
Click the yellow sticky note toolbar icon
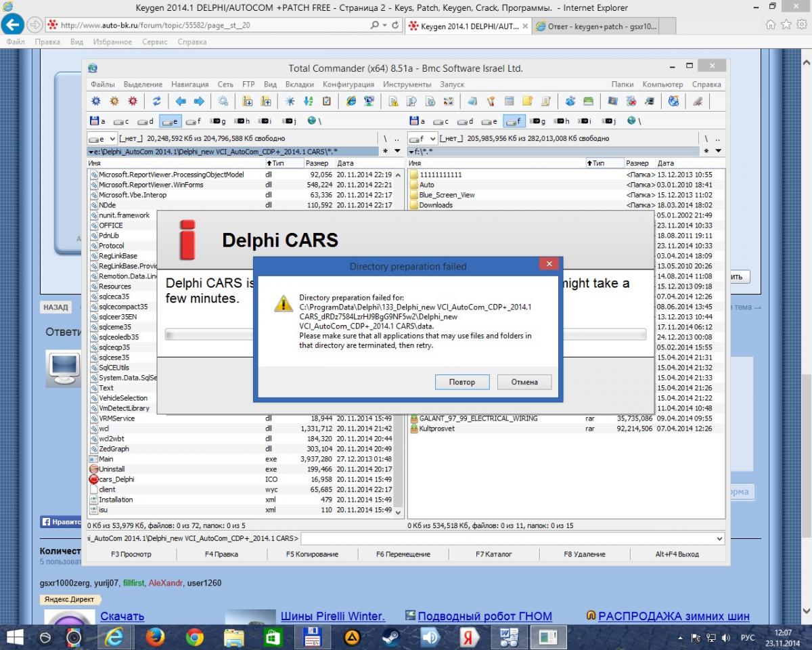pos(527,101)
